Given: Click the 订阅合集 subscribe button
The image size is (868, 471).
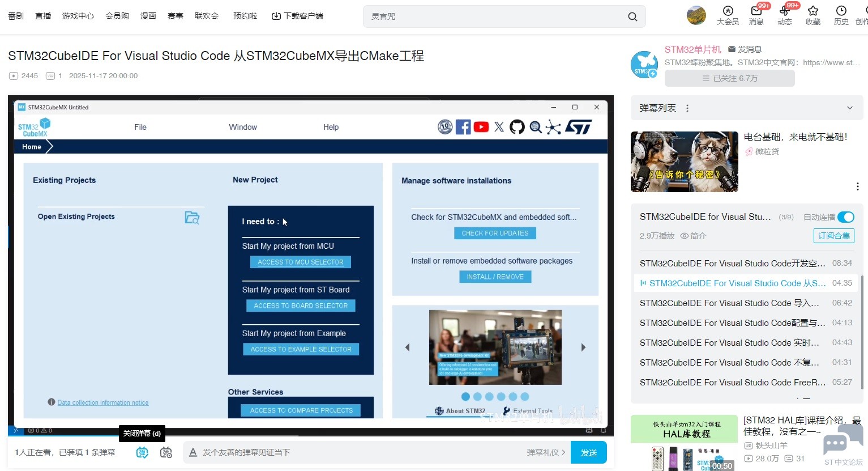Looking at the screenshot, I should (x=833, y=236).
